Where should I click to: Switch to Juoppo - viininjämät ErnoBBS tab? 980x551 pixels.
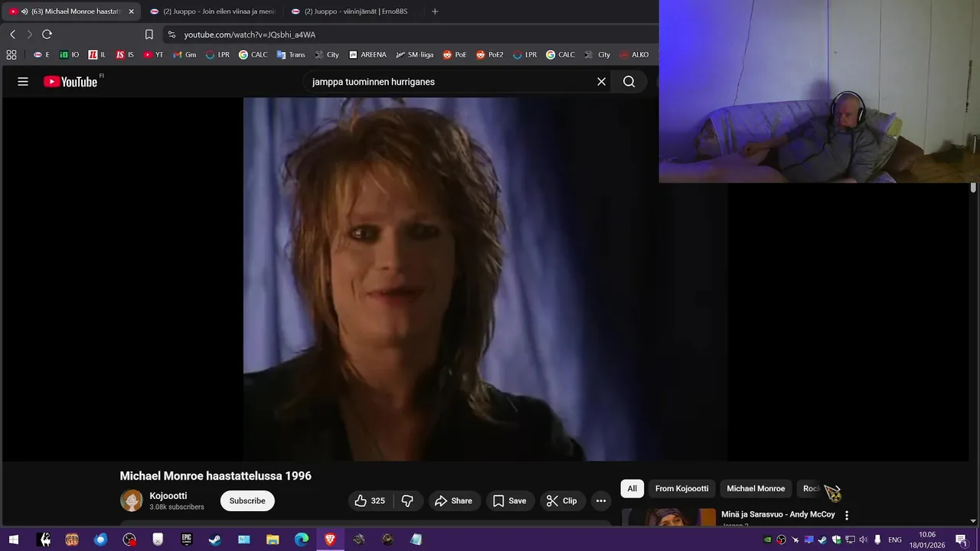(354, 11)
